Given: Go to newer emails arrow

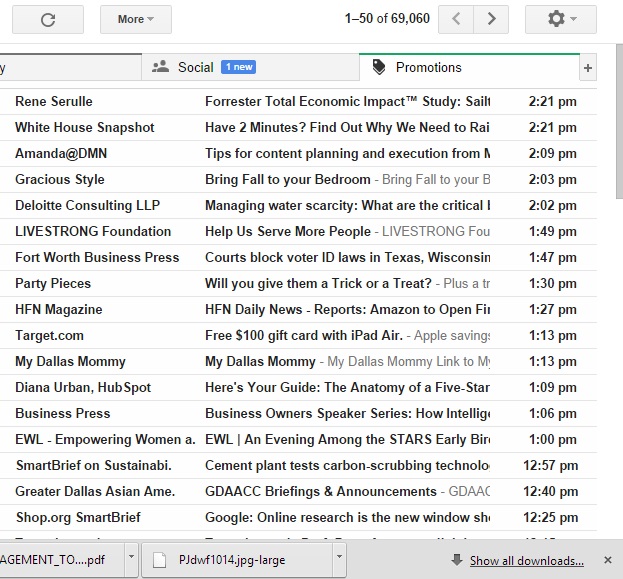Looking at the screenshot, I should click(456, 19).
